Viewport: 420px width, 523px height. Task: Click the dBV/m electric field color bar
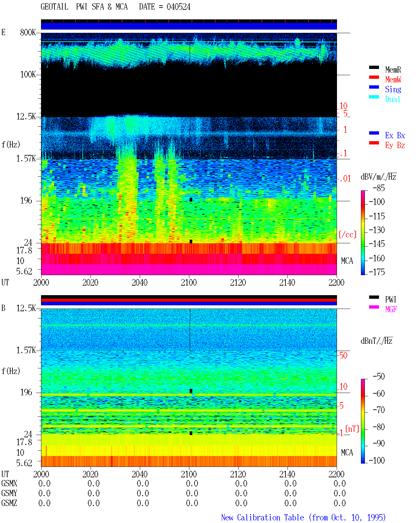pos(363,233)
